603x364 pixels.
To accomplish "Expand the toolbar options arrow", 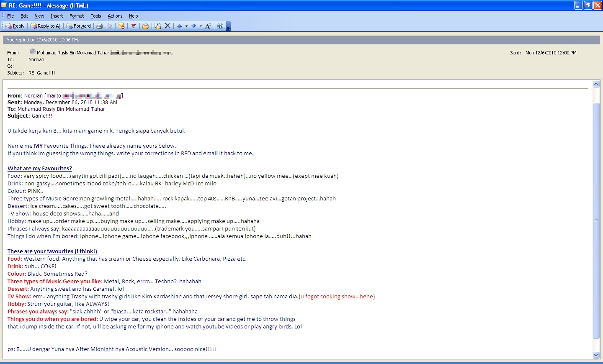I will pyautogui.click(x=228, y=28).
